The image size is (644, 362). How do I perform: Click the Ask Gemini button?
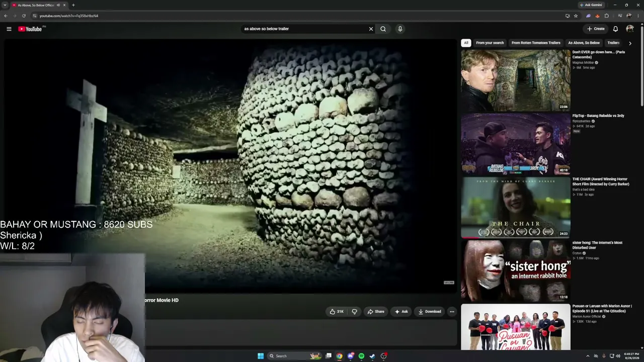(591, 5)
